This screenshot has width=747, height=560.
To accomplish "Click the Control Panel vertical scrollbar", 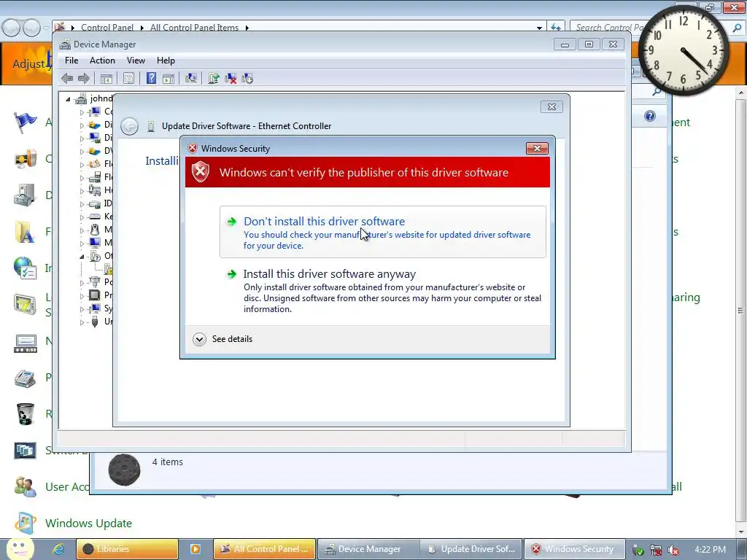I will pyautogui.click(x=740, y=309).
